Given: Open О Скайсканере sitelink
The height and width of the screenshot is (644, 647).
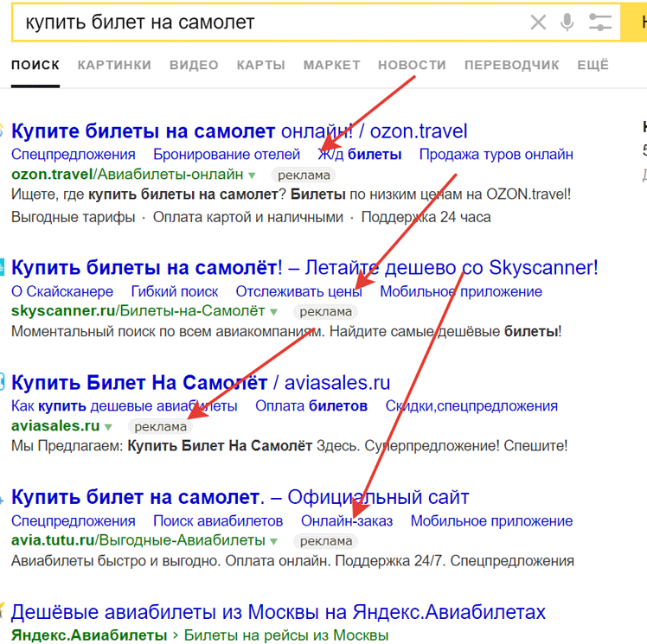Looking at the screenshot, I should tap(62, 291).
